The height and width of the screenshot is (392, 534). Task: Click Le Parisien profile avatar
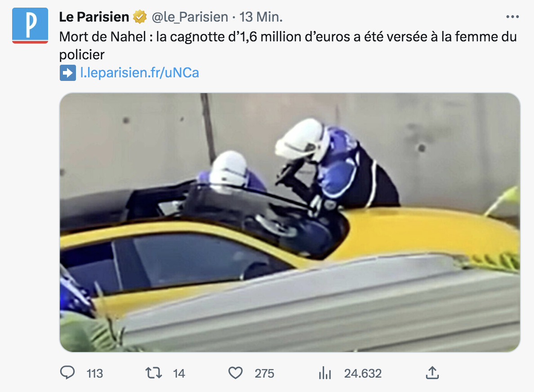pos(30,26)
